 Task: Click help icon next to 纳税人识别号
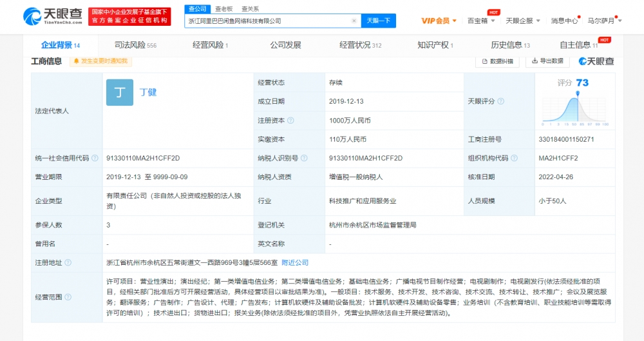tap(304, 158)
